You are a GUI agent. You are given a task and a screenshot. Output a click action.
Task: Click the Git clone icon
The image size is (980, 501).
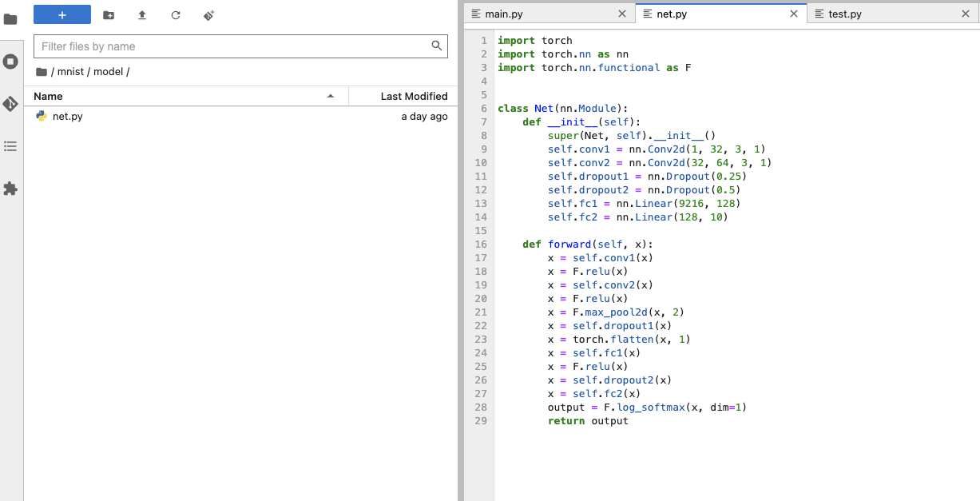[209, 15]
